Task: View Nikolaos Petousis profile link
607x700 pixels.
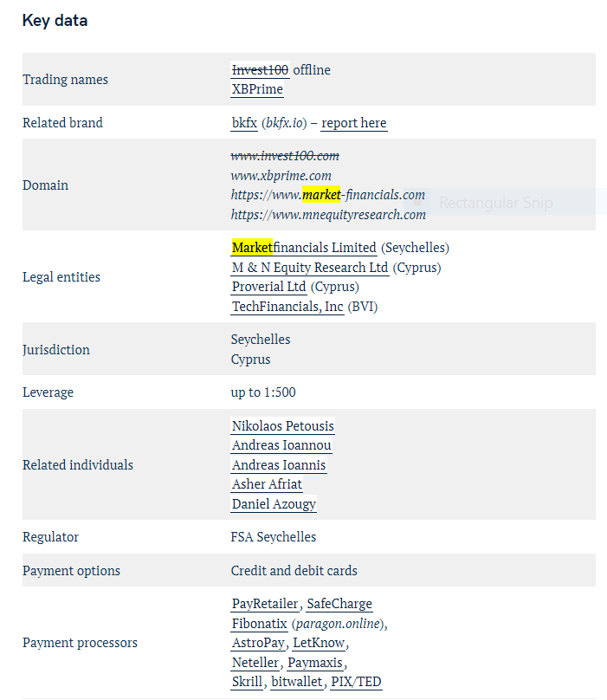Action: 283,426
